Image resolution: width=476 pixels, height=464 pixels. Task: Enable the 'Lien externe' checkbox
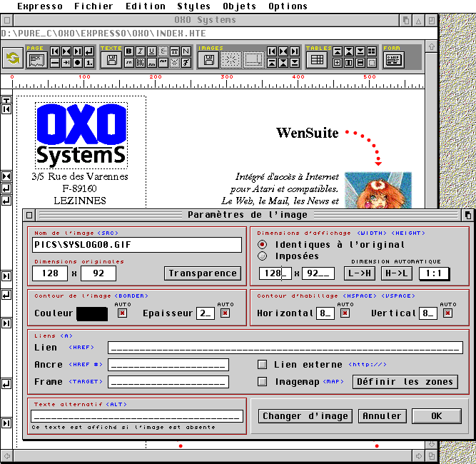coord(263,365)
